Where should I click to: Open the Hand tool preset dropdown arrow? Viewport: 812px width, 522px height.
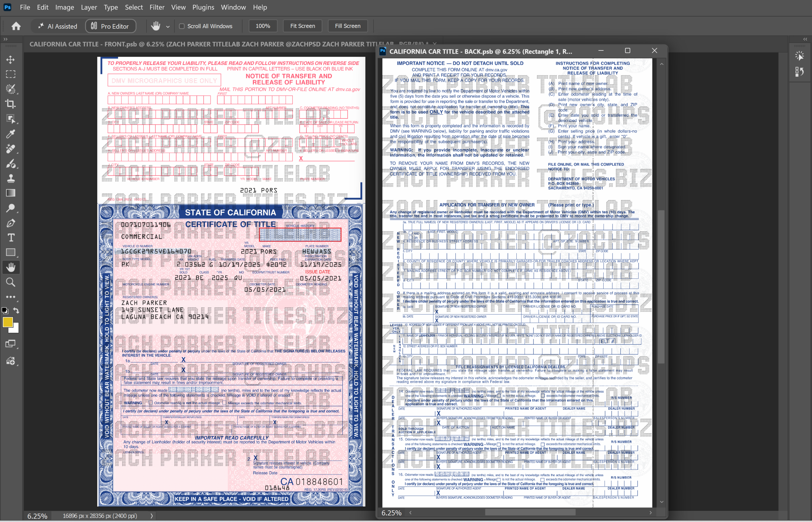[168, 26]
